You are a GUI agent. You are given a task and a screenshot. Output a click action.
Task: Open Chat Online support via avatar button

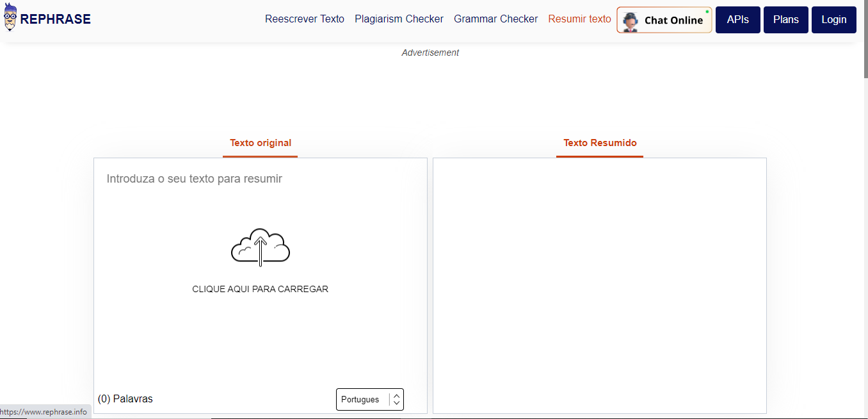tap(664, 20)
